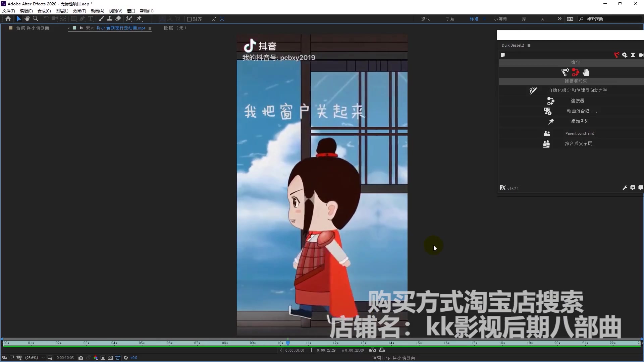Image resolution: width=644 pixels, height=362 pixels.
Task: Click Duik links and constraints red icon
Action: coord(576,72)
